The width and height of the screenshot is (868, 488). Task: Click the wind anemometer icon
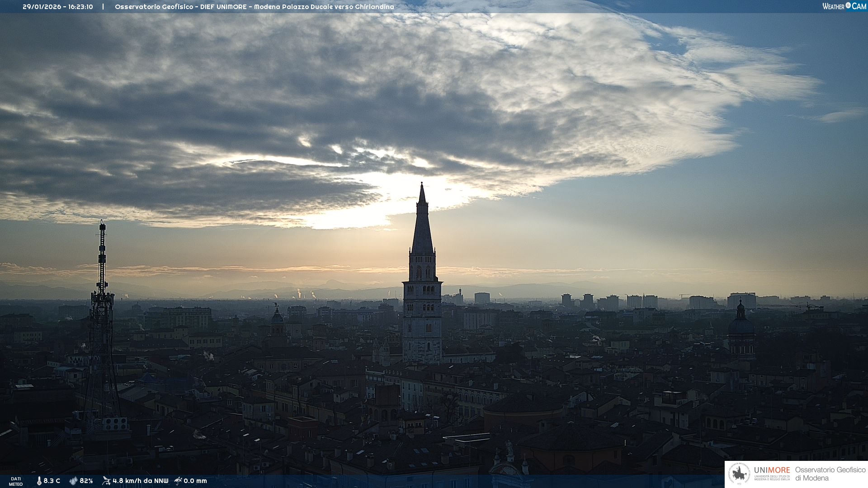coord(106,481)
